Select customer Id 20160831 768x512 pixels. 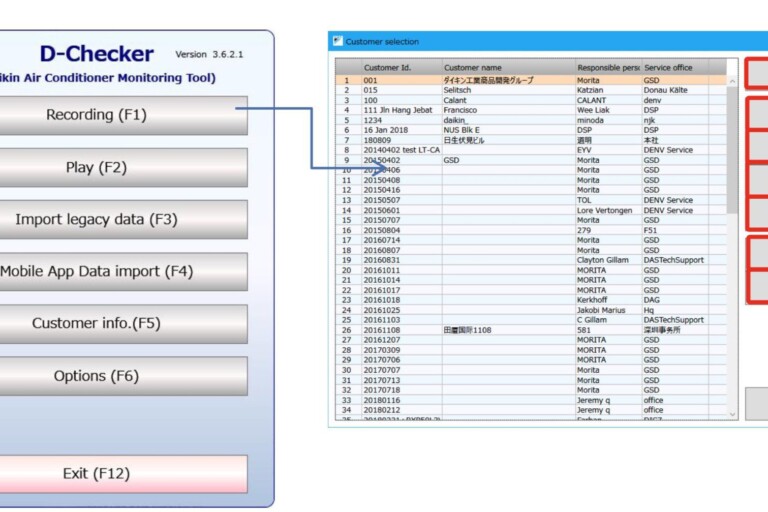pyautogui.click(x=531, y=260)
